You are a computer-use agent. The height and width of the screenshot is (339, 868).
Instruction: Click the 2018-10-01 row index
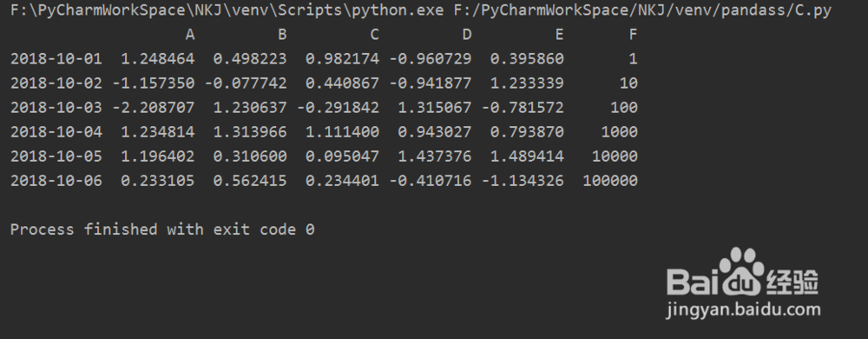tap(56, 59)
